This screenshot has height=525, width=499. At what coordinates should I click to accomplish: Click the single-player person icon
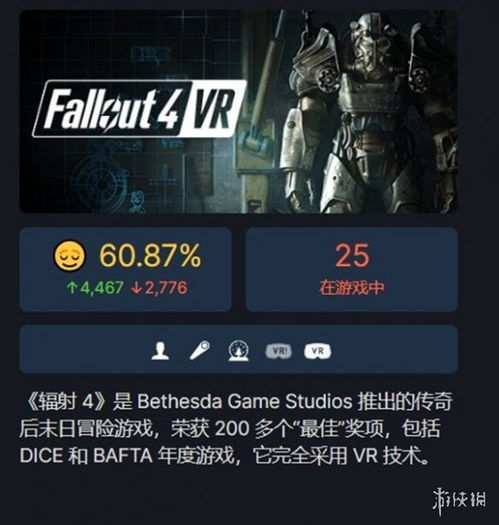(160, 351)
